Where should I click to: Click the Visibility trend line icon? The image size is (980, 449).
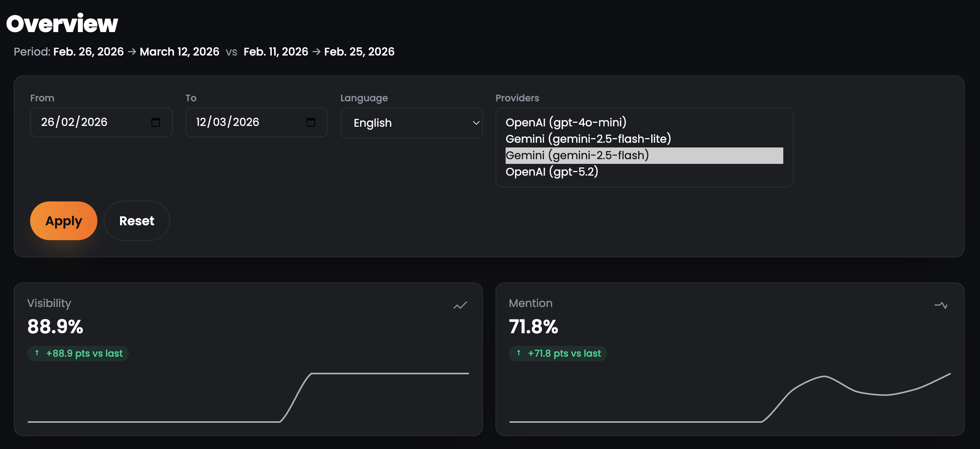click(460, 305)
